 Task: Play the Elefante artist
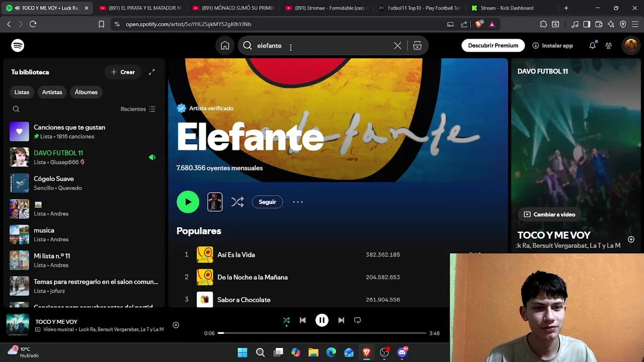188,202
